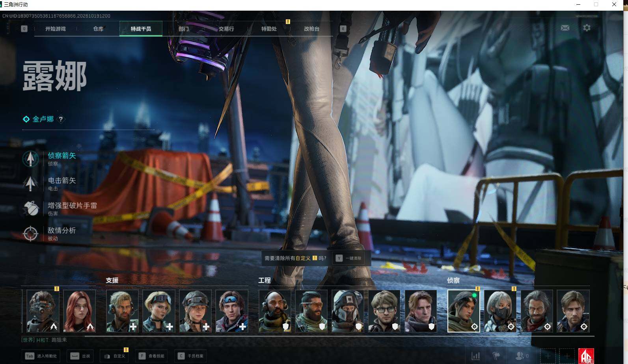Screen dimensions: 628x364
Task: Click the Q key previous-tab icon
Action: pos(24,29)
